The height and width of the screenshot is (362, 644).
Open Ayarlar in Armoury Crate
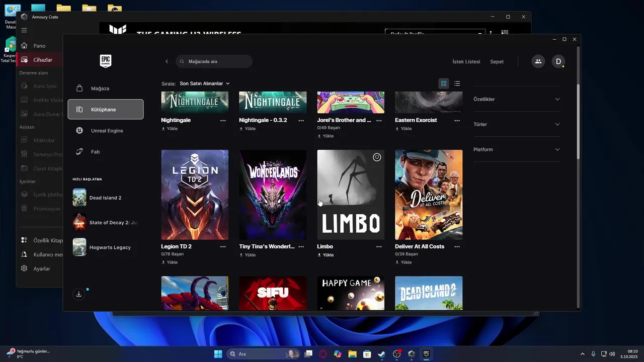41,268
